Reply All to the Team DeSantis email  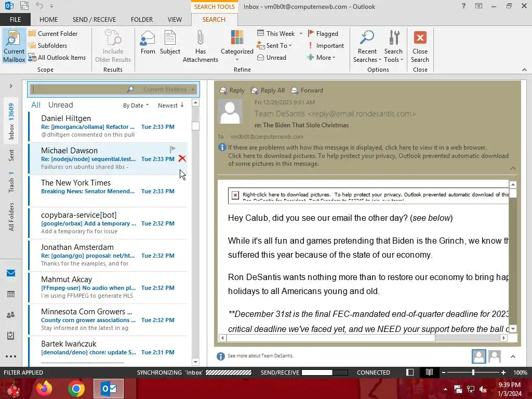[268, 90]
